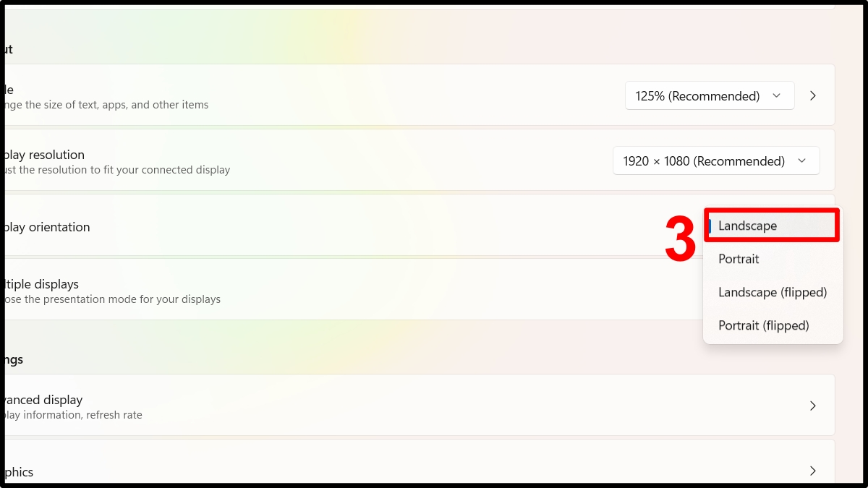Open the 1920 × 1080 resolution dropdown
Image resolution: width=868 pixels, height=488 pixels.
point(704,161)
